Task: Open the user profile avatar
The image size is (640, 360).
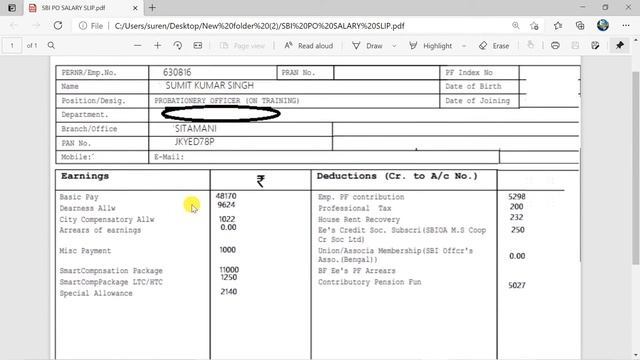Action: click(603, 25)
